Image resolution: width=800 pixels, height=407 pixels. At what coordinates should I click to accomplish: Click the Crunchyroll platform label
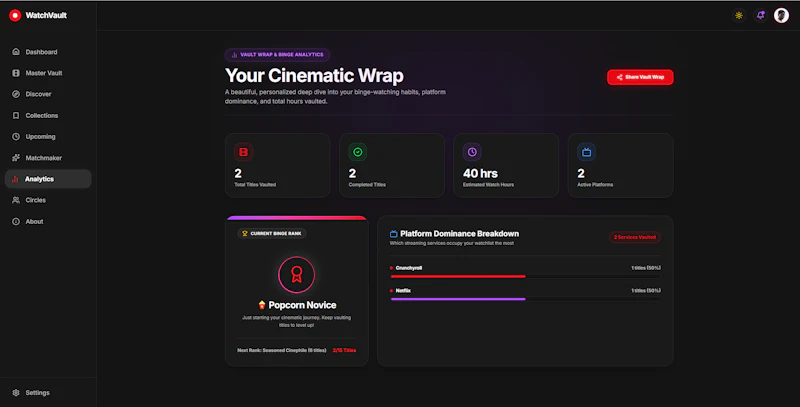pyautogui.click(x=409, y=268)
